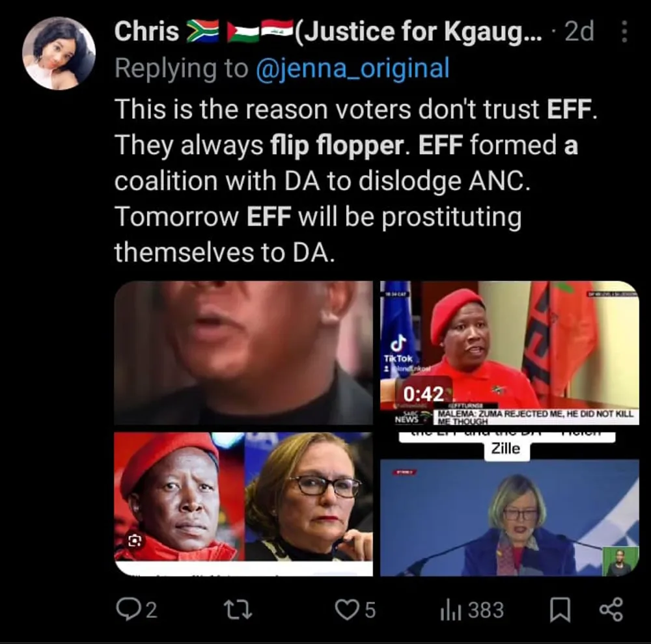Repost this tweet with retweet icon
This screenshot has width=651, height=644.
(x=238, y=610)
